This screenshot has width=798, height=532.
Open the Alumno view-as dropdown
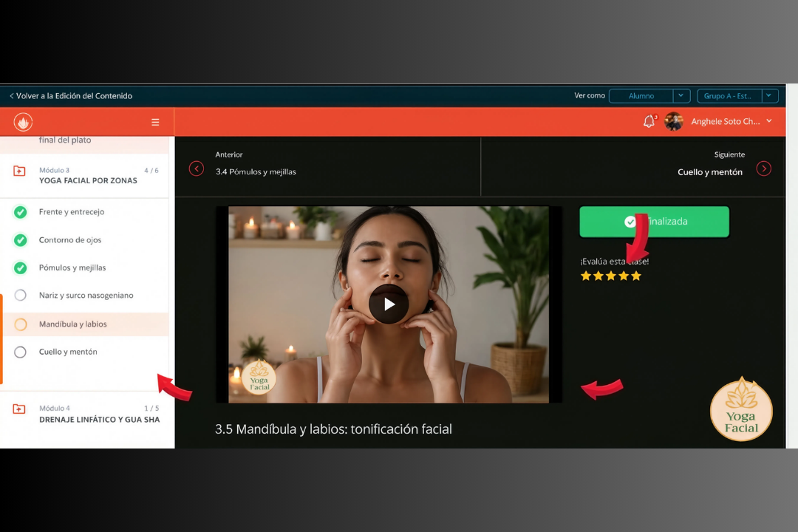click(649, 96)
